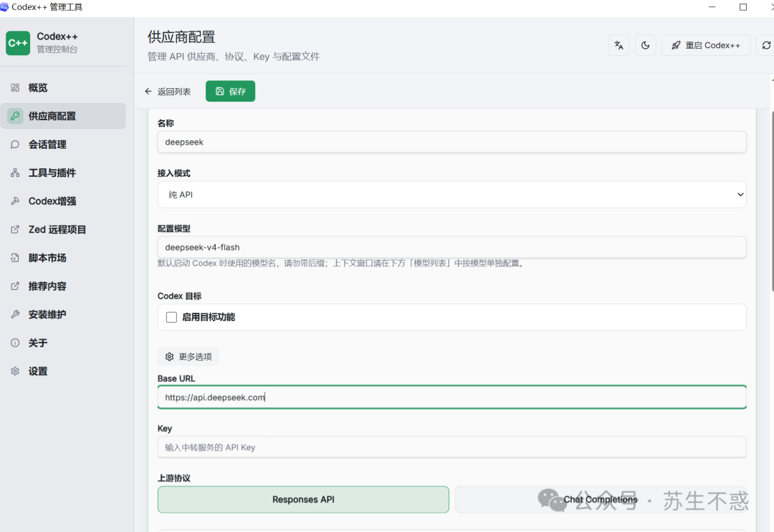
Task: Click the Zed 远程项目 external link icon
Action: pyautogui.click(x=15, y=229)
